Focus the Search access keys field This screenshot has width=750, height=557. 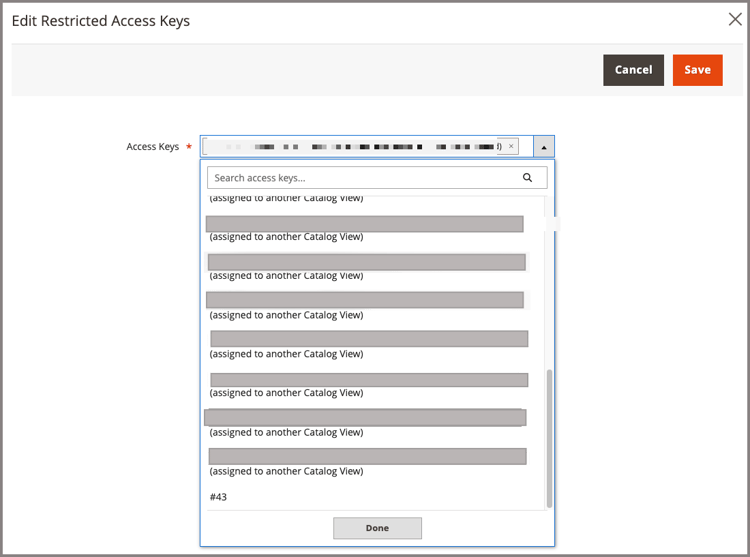click(364, 178)
